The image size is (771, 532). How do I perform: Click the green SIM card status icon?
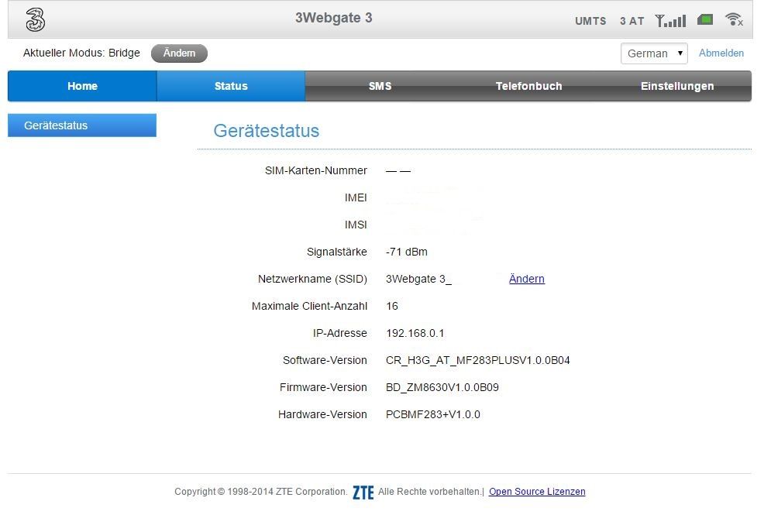(704, 19)
